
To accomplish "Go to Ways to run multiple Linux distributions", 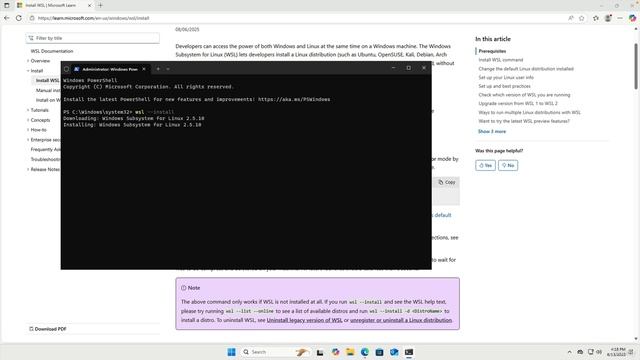I will [x=529, y=112].
